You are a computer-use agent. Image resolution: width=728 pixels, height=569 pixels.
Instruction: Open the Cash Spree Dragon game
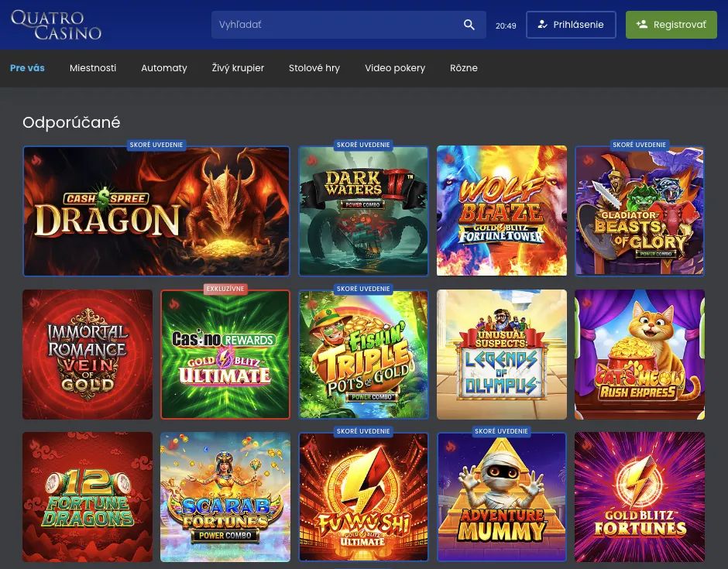156,211
